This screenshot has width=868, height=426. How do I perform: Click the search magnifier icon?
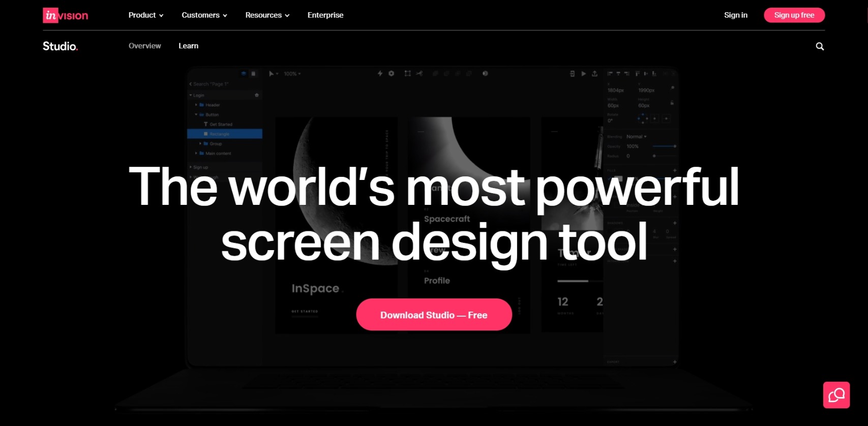pos(820,46)
